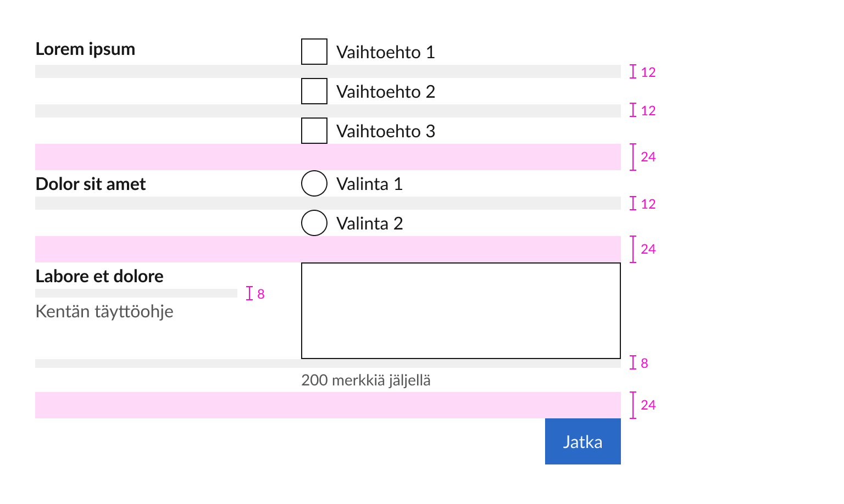Image resolution: width=844 pixels, height=504 pixels.
Task: Click the Labore et dolore label
Action: [99, 276]
